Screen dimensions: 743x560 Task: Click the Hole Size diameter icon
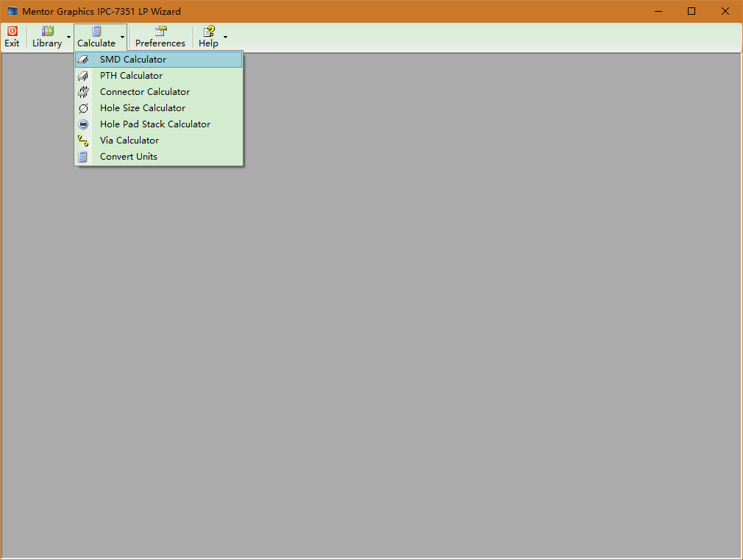pos(83,108)
